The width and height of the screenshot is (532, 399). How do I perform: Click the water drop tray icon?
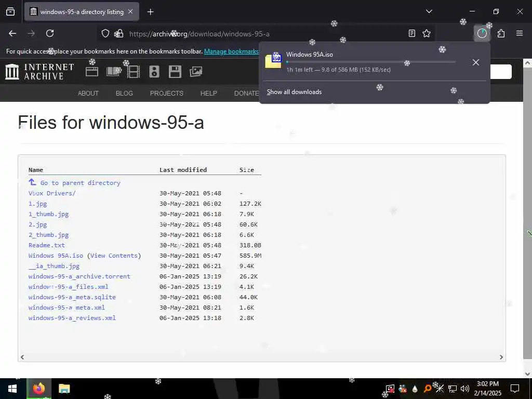coord(415,389)
